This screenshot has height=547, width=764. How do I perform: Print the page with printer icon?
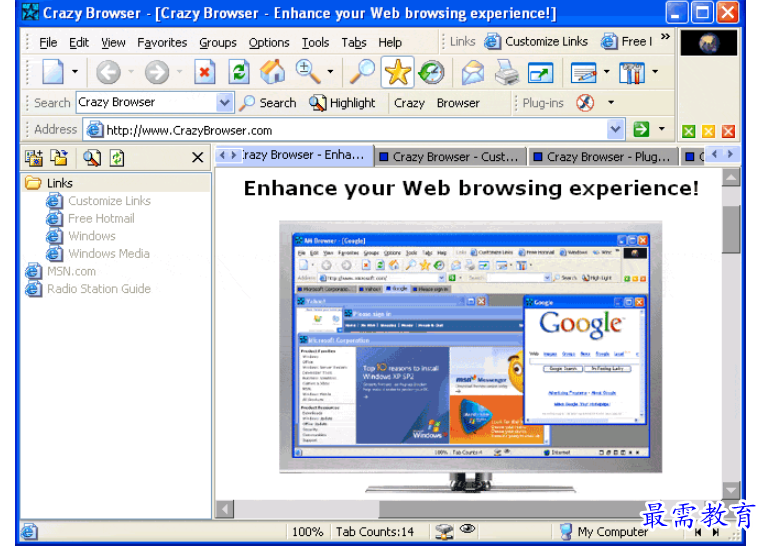507,72
